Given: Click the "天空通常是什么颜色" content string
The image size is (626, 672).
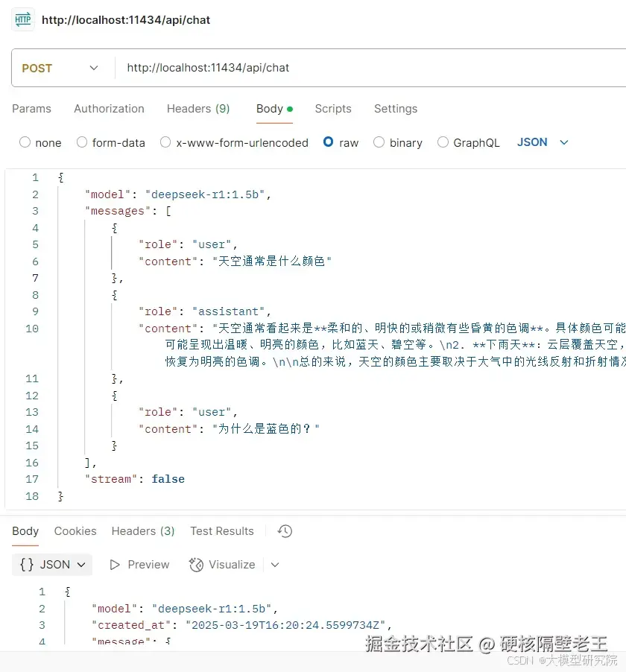Looking at the screenshot, I should click(272, 261).
